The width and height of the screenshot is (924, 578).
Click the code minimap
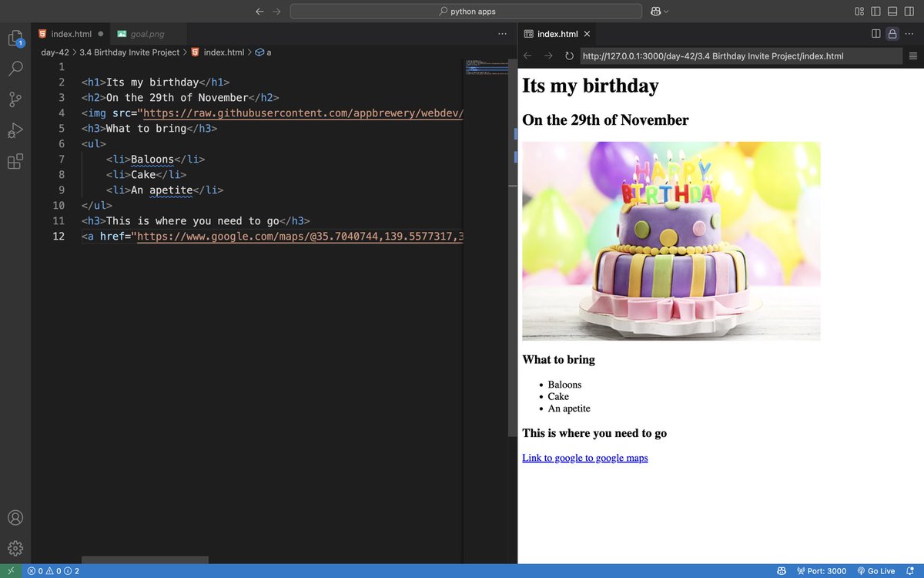[x=485, y=68]
